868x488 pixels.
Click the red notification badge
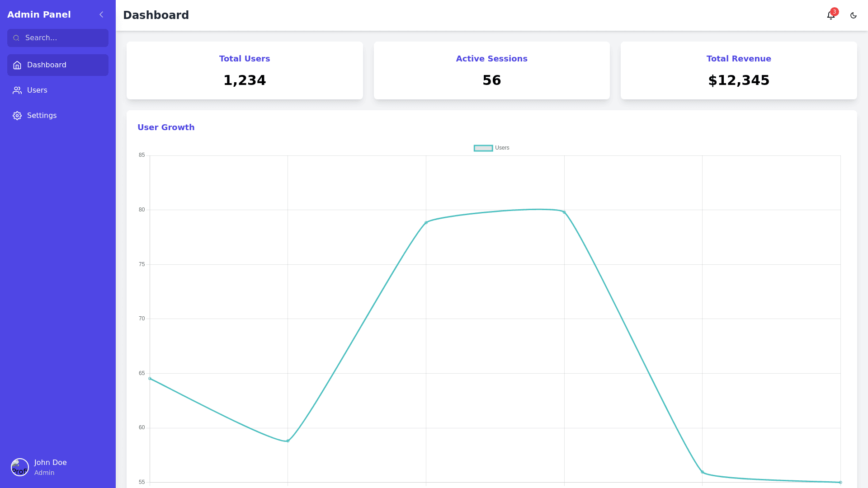pos(835,12)
